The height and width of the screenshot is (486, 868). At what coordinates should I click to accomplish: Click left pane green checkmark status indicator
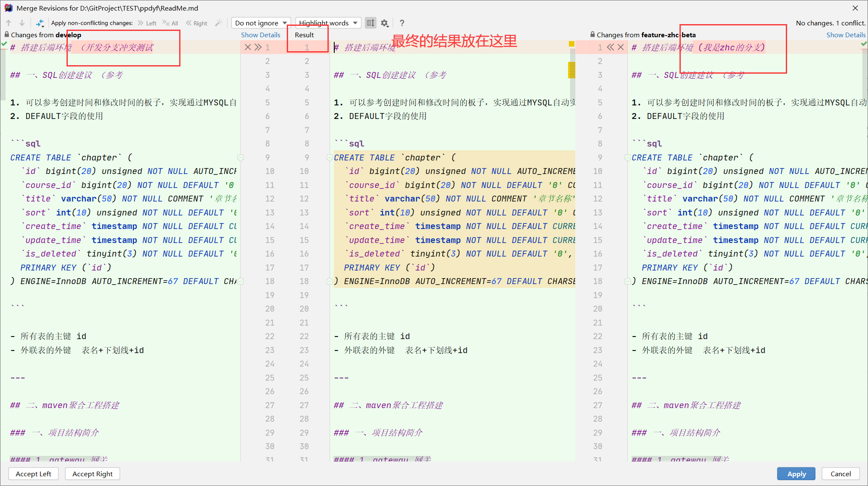[x=4, y=44]
